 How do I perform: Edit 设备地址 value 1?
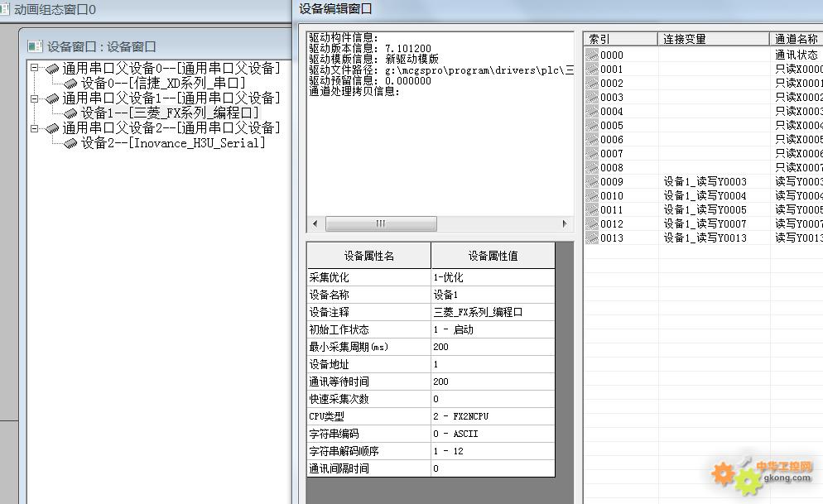tap(493, 364)
